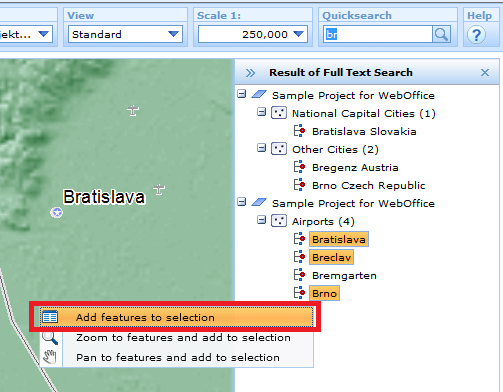The width and height of the screenshot is (503, 392).
Task: Select Bratislava Slovakia result
Action: (364, 131)
